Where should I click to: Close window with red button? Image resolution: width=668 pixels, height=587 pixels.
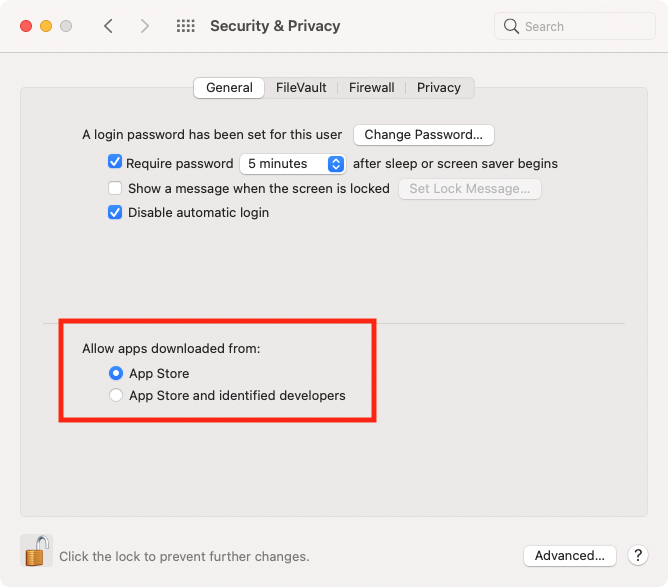[x=26, y=26]
